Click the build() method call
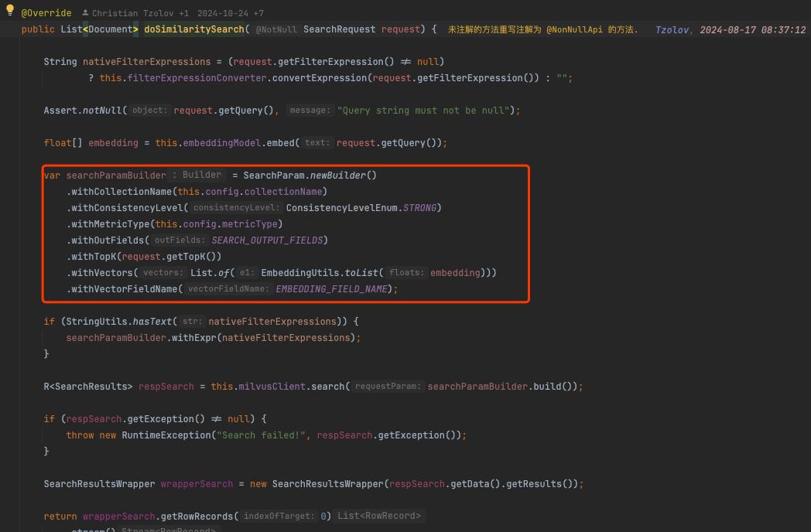The height and width of the screenshot is (532, 811). pos(553,387)
